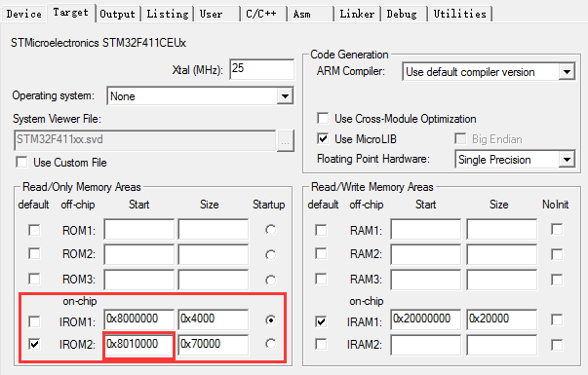Image resolution: width=588 pixels, height=375 pixels.
Task: Click the System Viewer File browse button
Action: click(x=286, y=141)
